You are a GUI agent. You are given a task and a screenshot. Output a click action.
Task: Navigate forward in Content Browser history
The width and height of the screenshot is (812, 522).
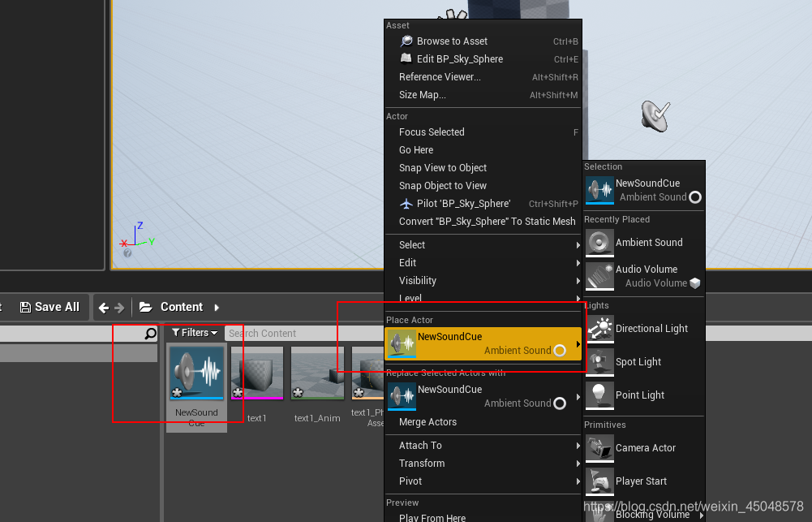119,308
